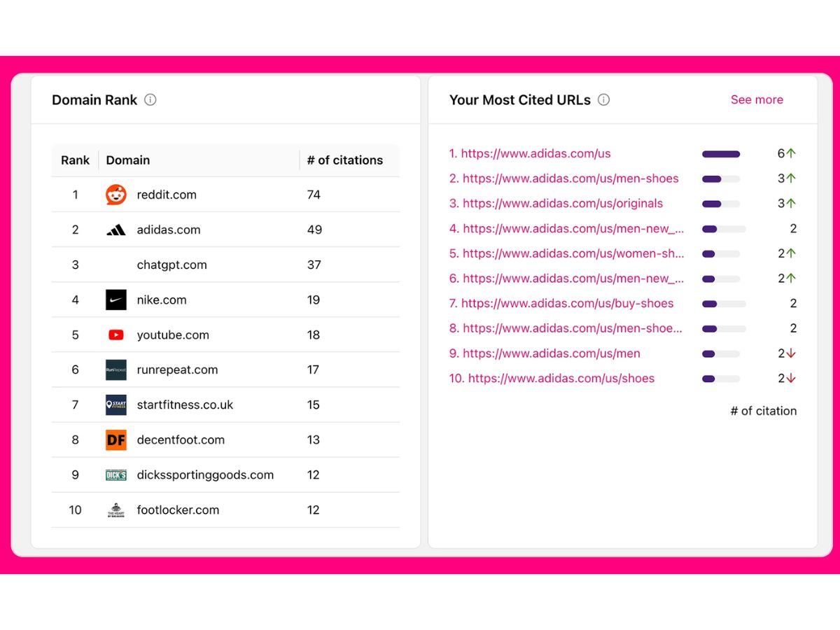Click the # of citations column header
The height and width of the screenshot is (630, 840).
pos(345,160)
